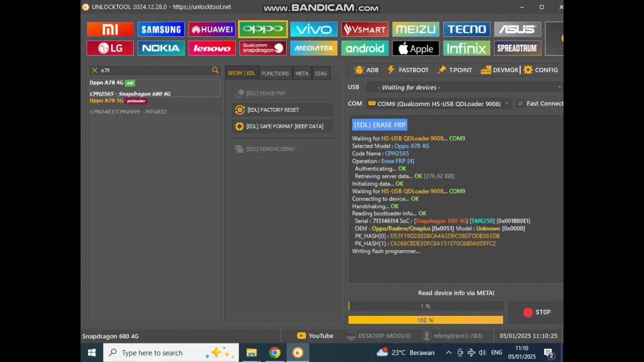Screen dimensions: 644x362
Task: Open File Explorer from taskbar
Action: [252, 353]
